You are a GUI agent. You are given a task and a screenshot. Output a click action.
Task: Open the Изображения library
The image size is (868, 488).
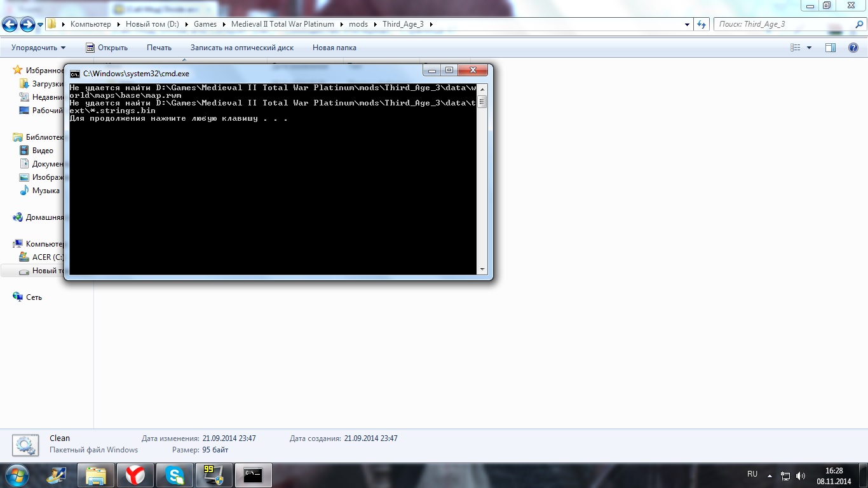(42, 177)
